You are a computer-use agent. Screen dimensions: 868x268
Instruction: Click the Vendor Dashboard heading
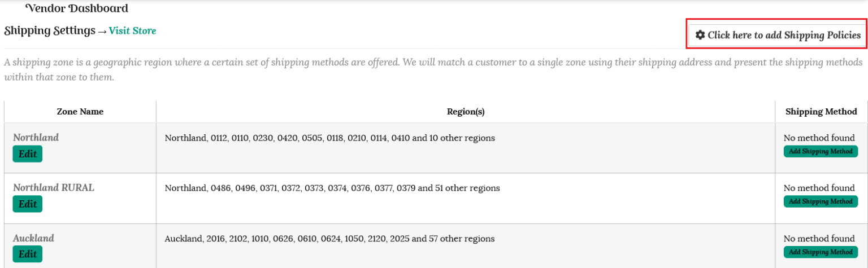pos(77,8)
